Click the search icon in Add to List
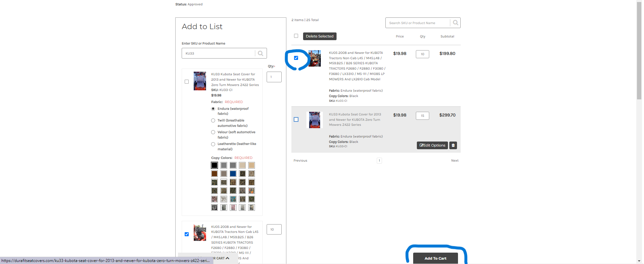644x264 pixels. tap(261, 53)
